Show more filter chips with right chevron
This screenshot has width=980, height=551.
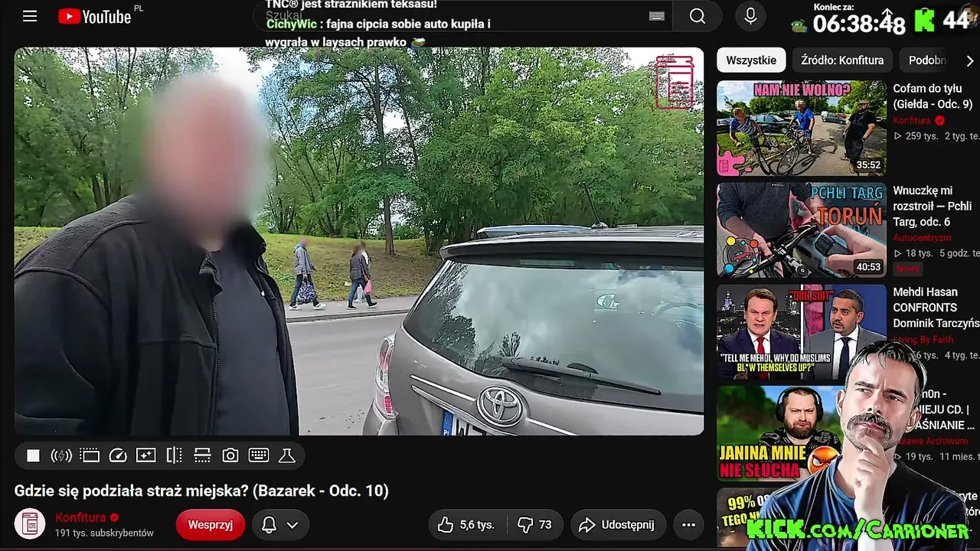pyautogui.click(x=969, y=60)
